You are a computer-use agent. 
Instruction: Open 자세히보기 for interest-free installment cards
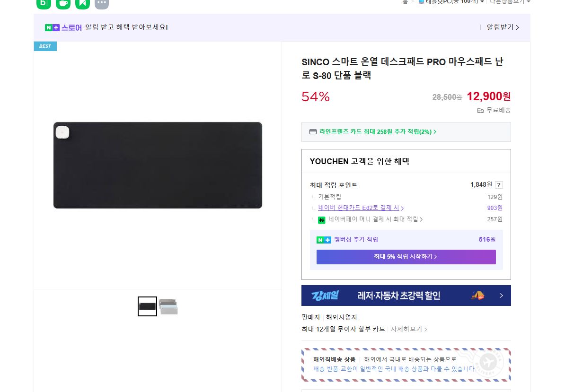tap(408, 329)
